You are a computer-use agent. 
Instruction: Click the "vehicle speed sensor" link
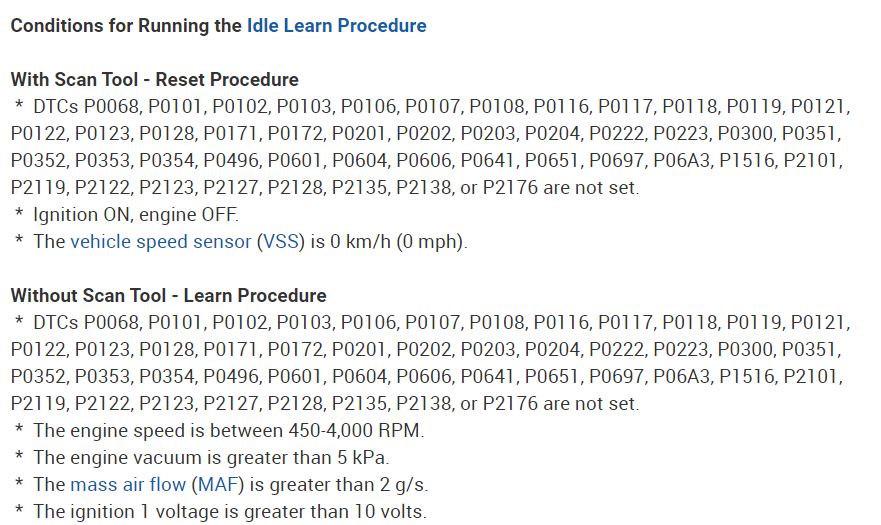[160, 241]
